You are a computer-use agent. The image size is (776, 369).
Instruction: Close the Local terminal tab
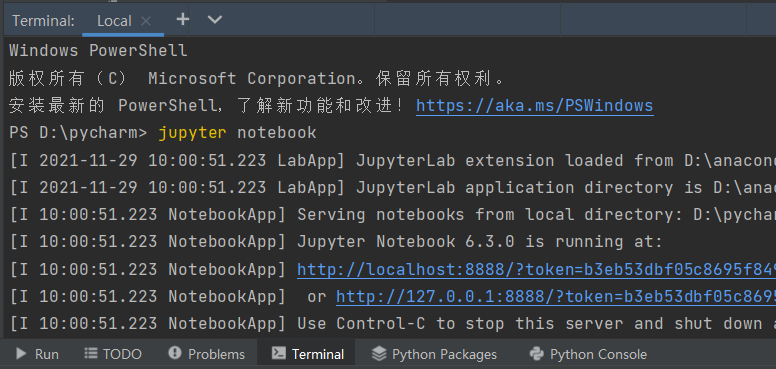coord(146,21)
